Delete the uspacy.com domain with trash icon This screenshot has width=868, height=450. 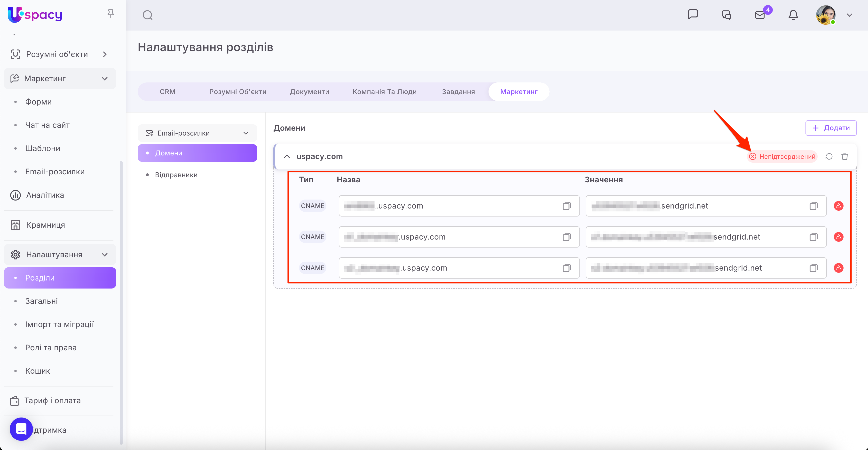[845, 156]
